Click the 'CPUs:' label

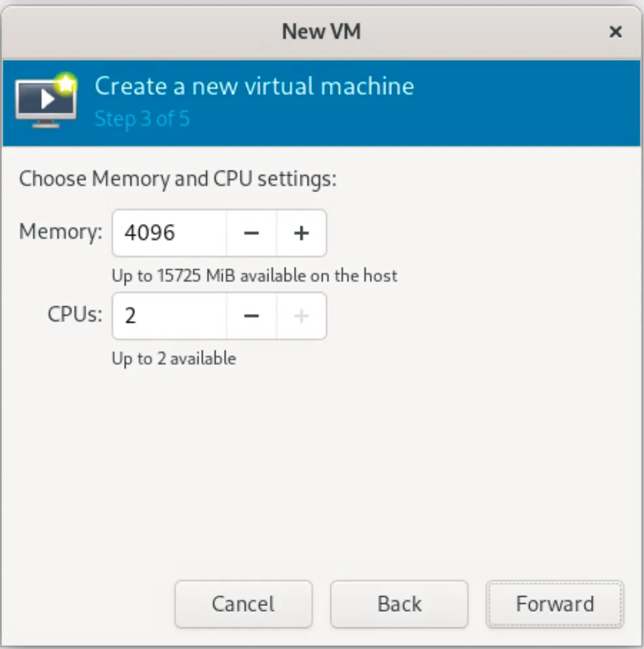75,314
